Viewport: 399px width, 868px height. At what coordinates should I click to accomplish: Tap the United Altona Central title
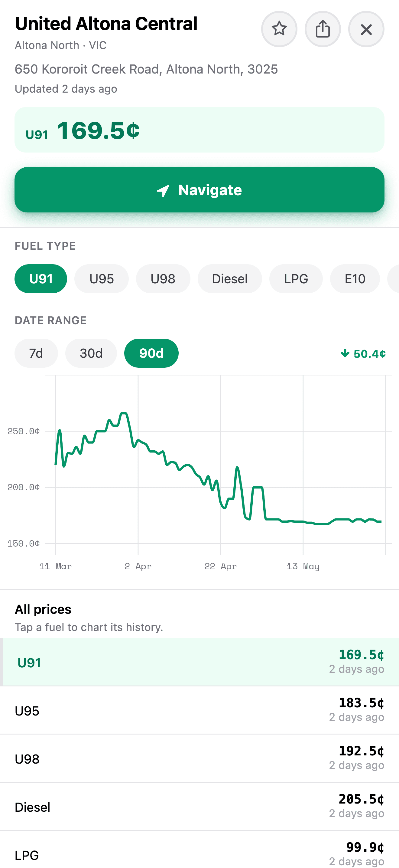pos(106,24)
